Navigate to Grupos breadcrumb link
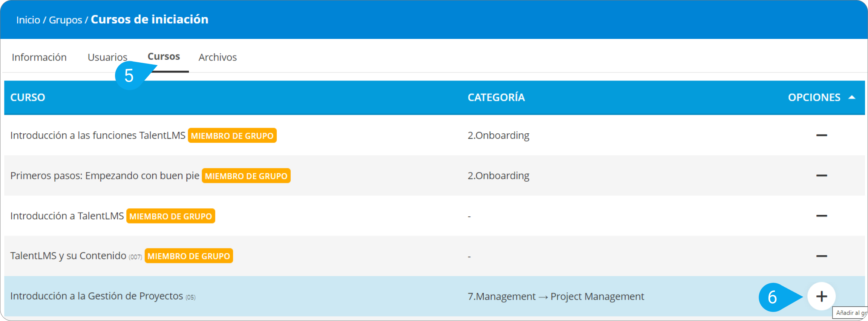The image size is (868, 321). pyautogui.click(x=65, y=20)
